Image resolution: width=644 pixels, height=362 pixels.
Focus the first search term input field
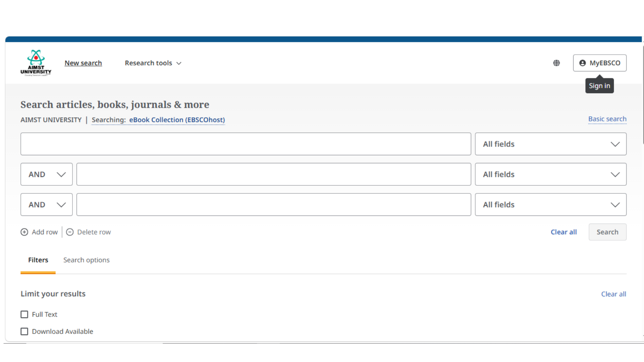246,144
